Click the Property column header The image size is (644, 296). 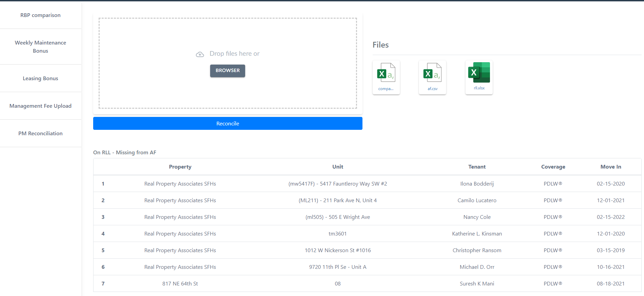tap(180, 167)
